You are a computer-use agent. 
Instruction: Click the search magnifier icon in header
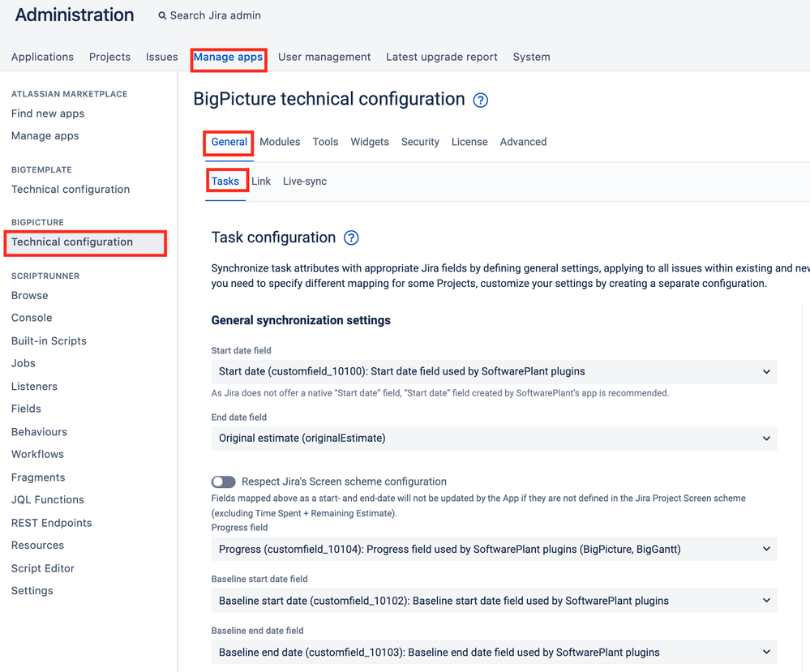point(162,16)
